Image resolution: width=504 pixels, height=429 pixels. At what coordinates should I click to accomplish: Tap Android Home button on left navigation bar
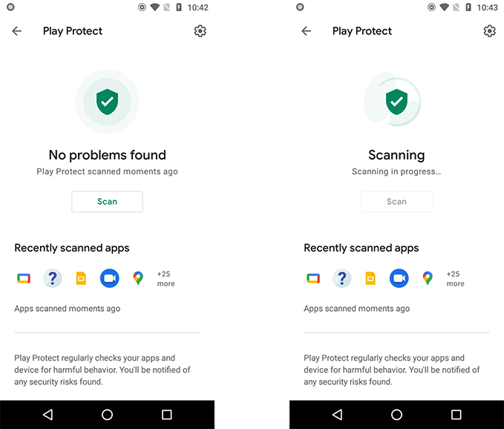(x=107, y=415)
